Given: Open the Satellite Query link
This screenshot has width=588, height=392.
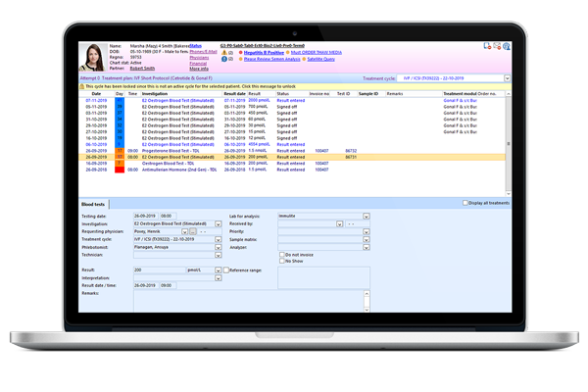Looking at the screenshot, I should click(321, 59).
